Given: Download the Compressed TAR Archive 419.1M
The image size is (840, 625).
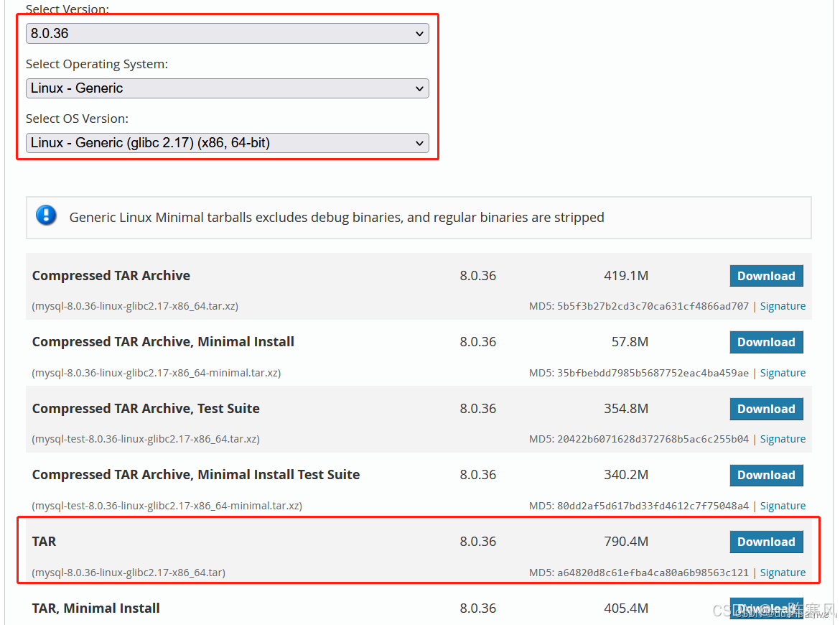Looking at the screenshot, I should [x=766, y=276].
